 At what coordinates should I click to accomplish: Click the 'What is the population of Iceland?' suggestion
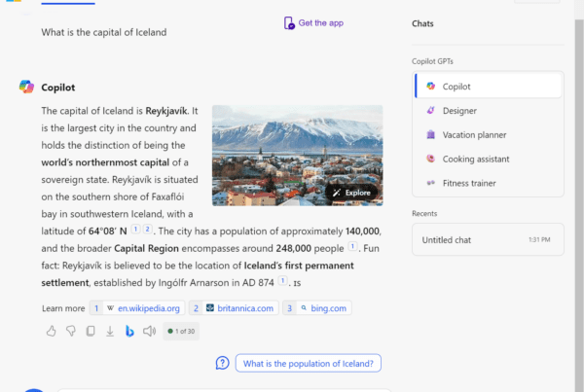click(310, 363)
